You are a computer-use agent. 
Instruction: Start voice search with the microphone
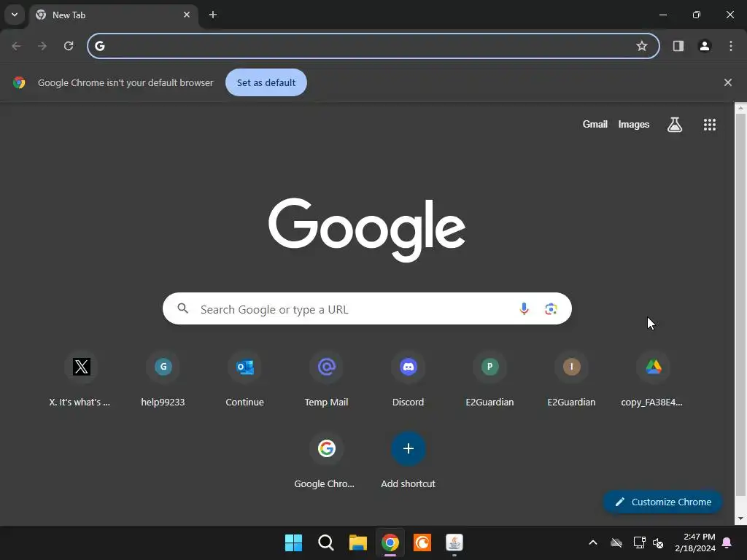pyautogui.click(x=524, y=308)
